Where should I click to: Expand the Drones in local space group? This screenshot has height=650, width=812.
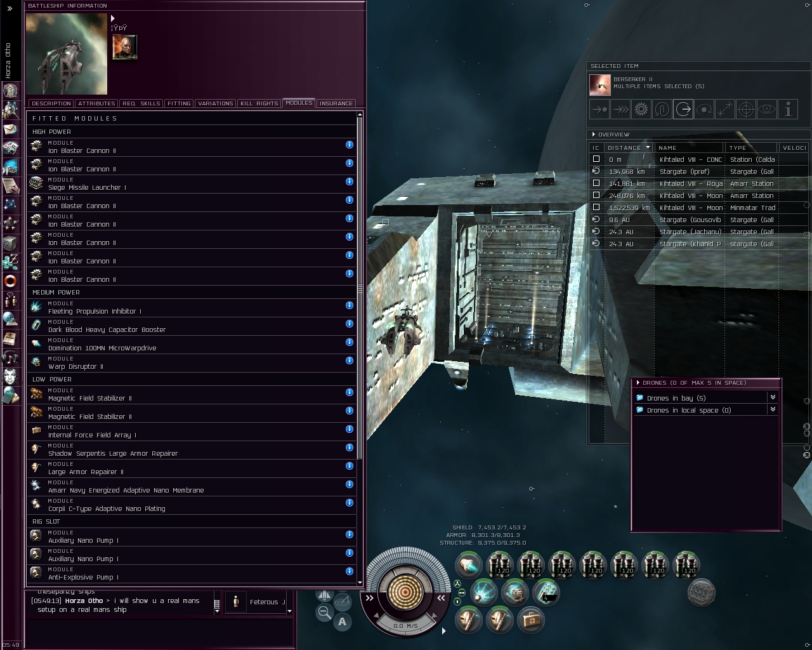(x=773, y=409)
